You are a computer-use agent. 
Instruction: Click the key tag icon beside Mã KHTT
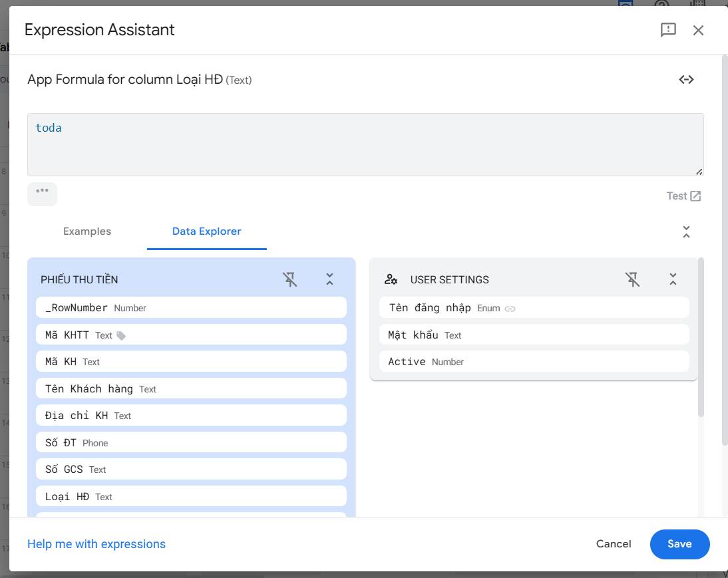pyautogui.click(x=121, y=335)
